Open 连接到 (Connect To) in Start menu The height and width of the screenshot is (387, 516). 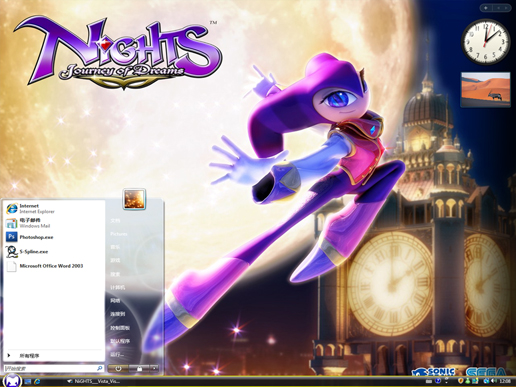pyautogui.click(x=118, y=314)
